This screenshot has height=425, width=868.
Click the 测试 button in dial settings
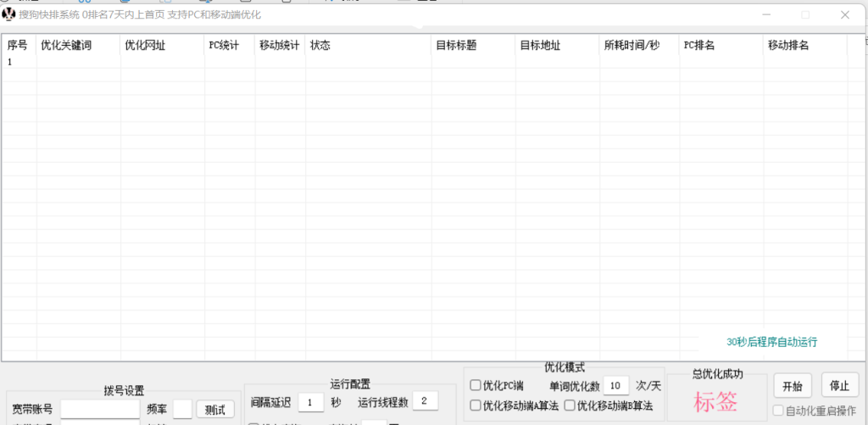point(215,410)
